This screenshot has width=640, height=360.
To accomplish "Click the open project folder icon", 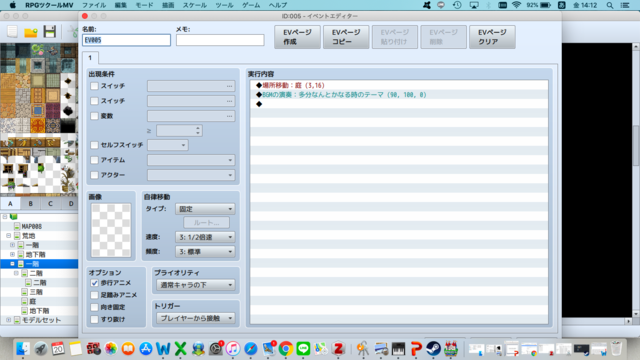I will pos(31,32).
